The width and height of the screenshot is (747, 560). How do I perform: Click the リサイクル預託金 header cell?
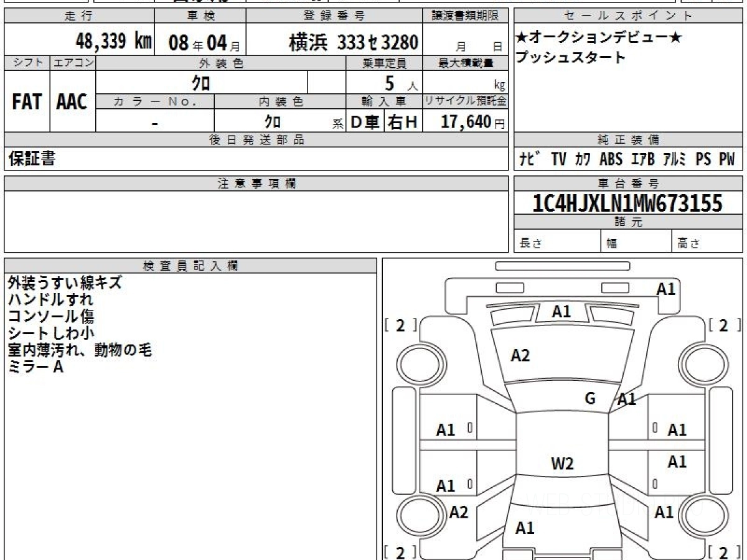click(466, 101)
